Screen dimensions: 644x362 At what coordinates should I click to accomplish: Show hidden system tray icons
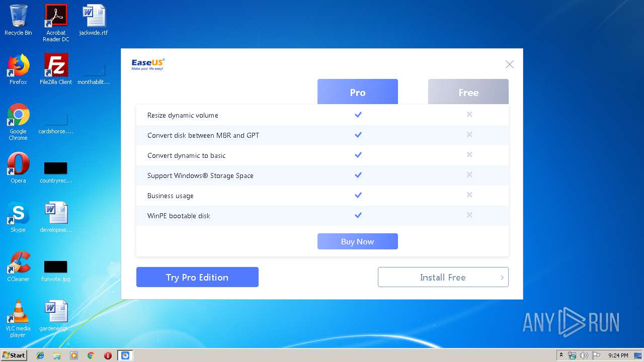pyautogui.click(x=561, y=355)
